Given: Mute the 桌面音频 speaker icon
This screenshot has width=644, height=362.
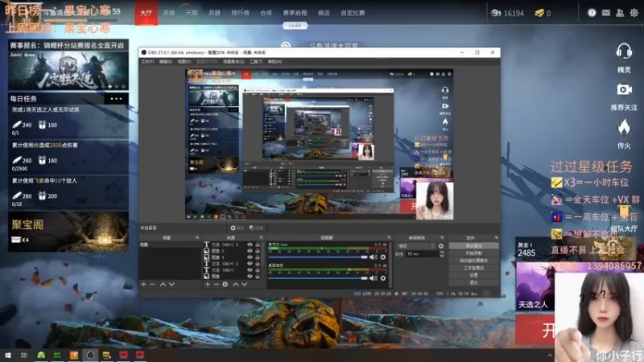Looking at the screenshot, I should [373, 278].
